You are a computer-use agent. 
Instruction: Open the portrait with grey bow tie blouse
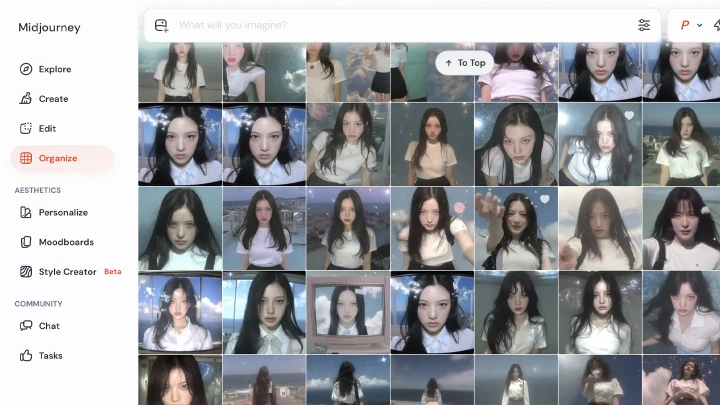tap(264, 312)
